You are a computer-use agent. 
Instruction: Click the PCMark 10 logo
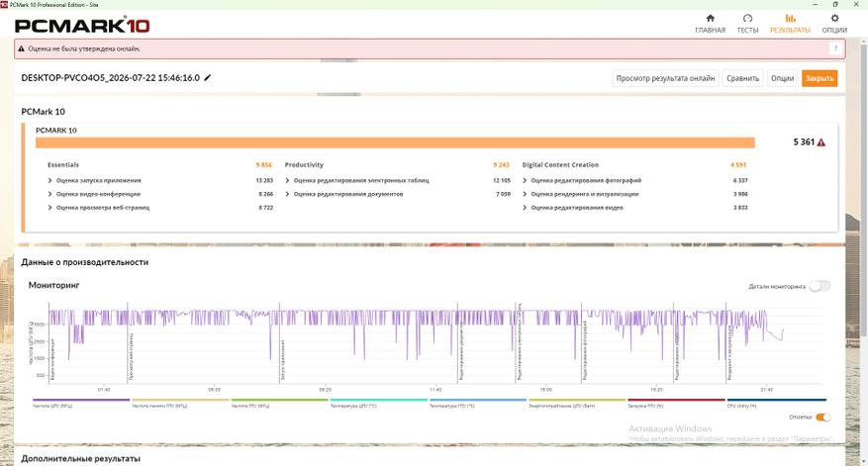(82, 26)
